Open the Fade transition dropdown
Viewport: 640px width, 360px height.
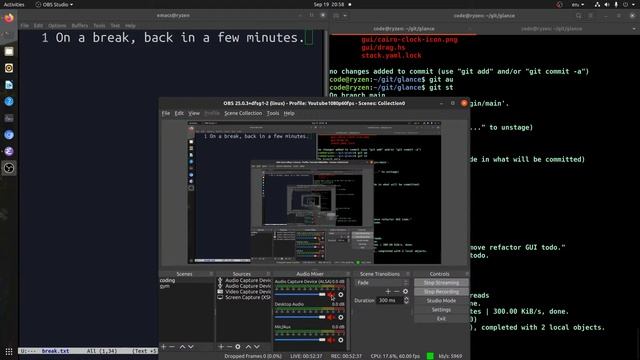tap(381, 282)
